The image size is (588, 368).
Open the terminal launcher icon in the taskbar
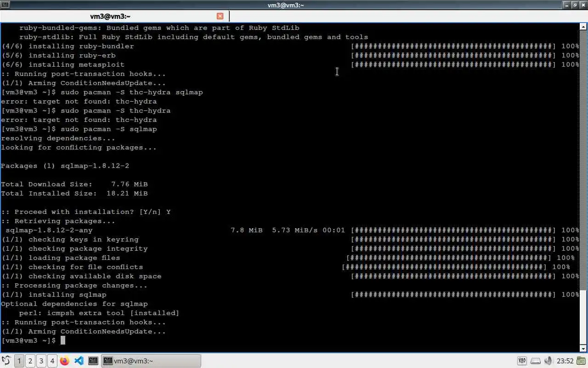[x=93, y=361]
